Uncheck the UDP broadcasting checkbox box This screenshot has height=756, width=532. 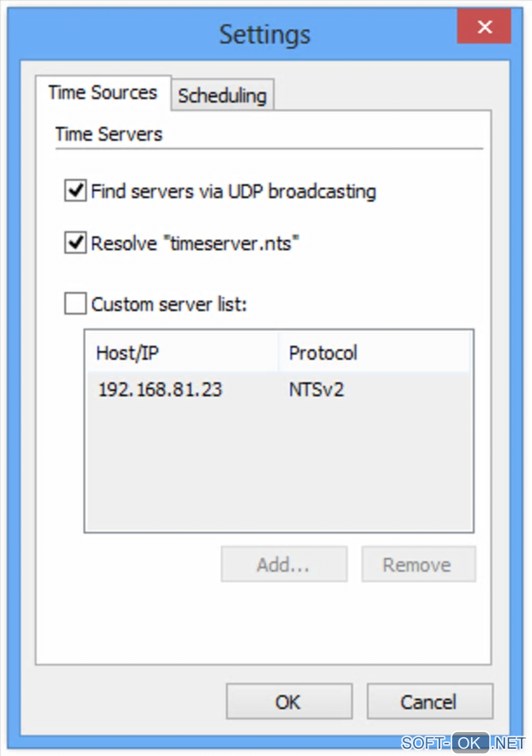coord(76,191)
